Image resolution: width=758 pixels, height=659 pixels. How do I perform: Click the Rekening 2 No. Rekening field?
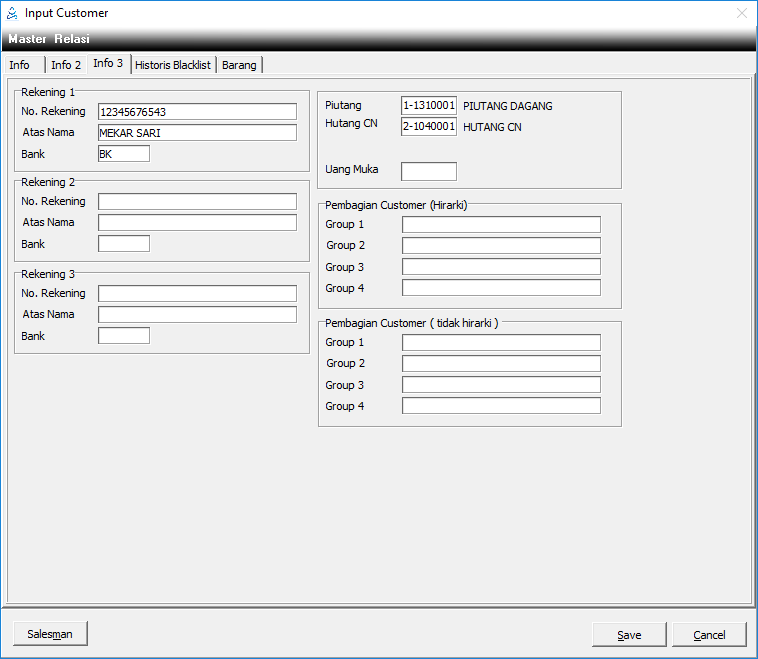tap(197, 201)
